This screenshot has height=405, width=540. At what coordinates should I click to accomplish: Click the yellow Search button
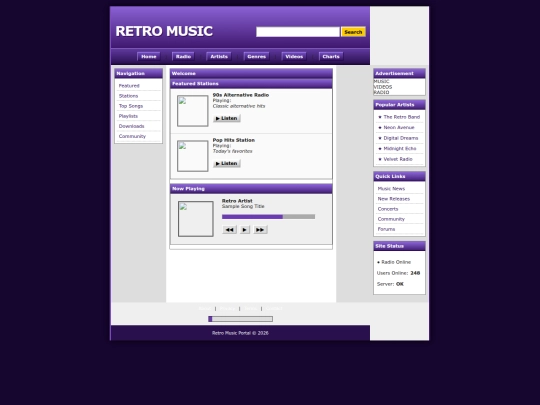click(353, 32)
